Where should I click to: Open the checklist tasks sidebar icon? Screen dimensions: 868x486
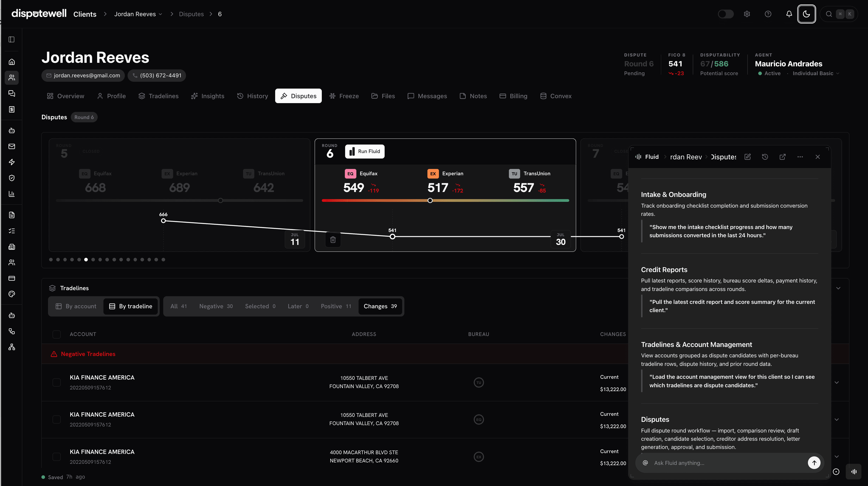tap(12, 231)
